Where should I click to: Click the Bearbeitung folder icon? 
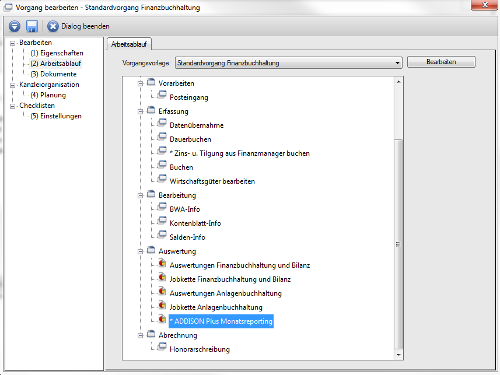[151, 194]
